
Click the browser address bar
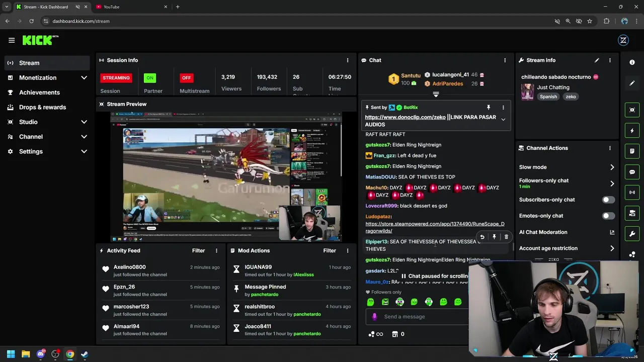(x=297, y=21)
